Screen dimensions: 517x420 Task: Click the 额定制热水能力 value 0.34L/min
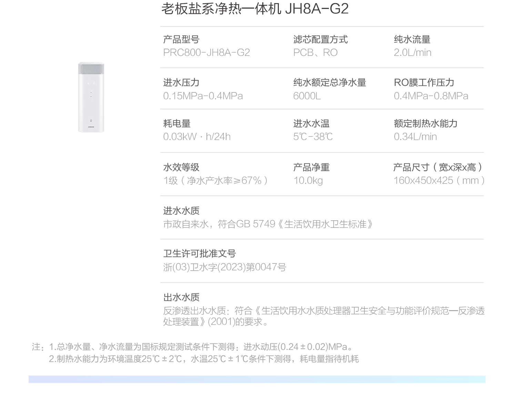click(415, 137)
